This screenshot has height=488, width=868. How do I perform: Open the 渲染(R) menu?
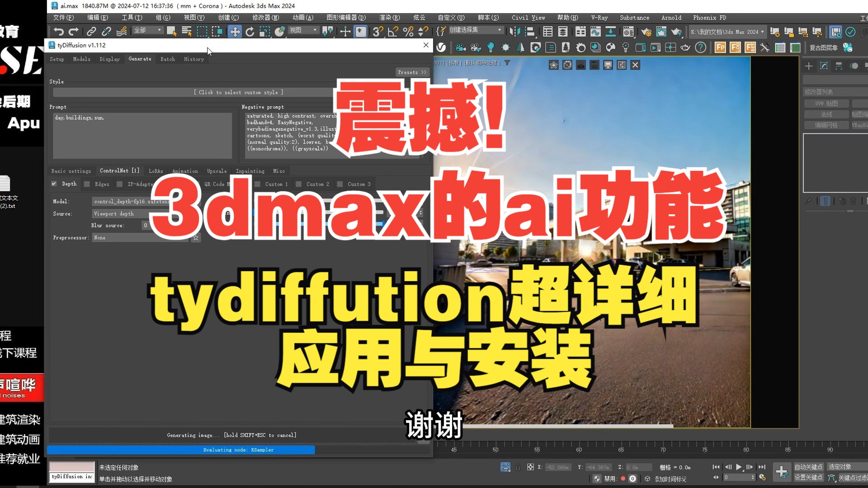click(x=389, y=18)
